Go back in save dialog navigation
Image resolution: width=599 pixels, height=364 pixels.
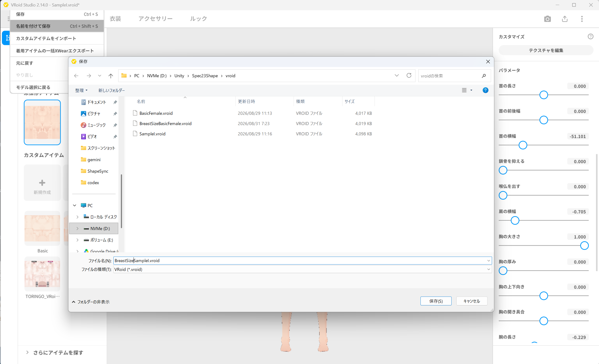pyautogui.click(x=76, y=76)
